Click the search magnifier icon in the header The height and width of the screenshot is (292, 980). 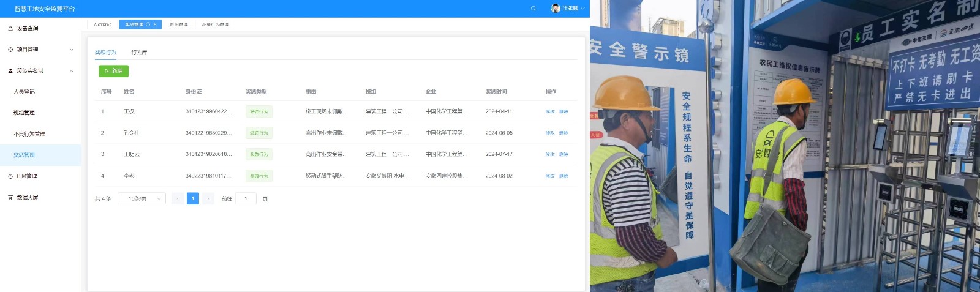click(533, 9)
